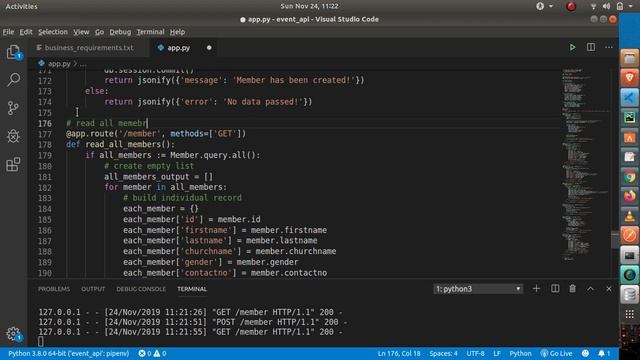This screenshot has width=640, height=360.
Task: Launch Firefox from dock
Action: tap(629, 196)
